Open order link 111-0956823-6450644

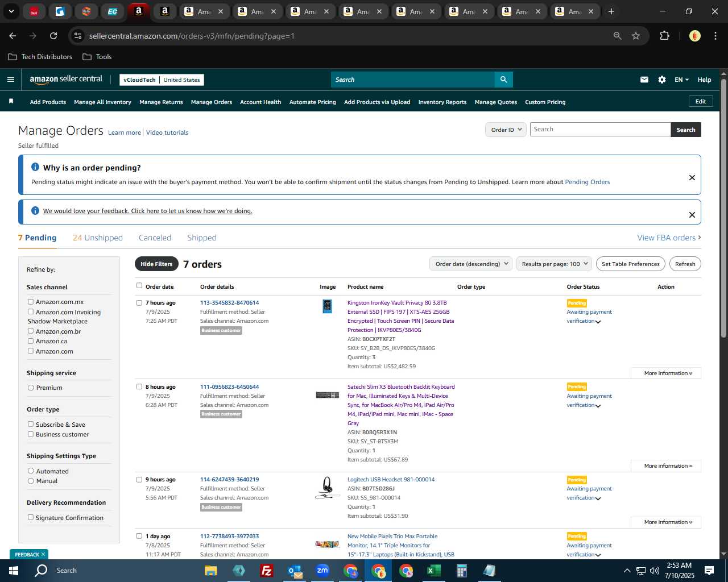coord(229,387)
